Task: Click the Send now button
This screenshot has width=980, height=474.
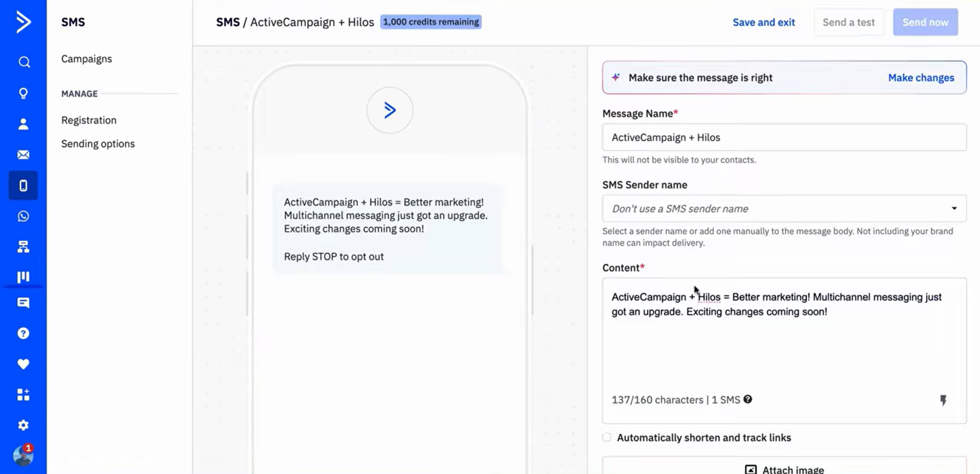Action: 925,22
